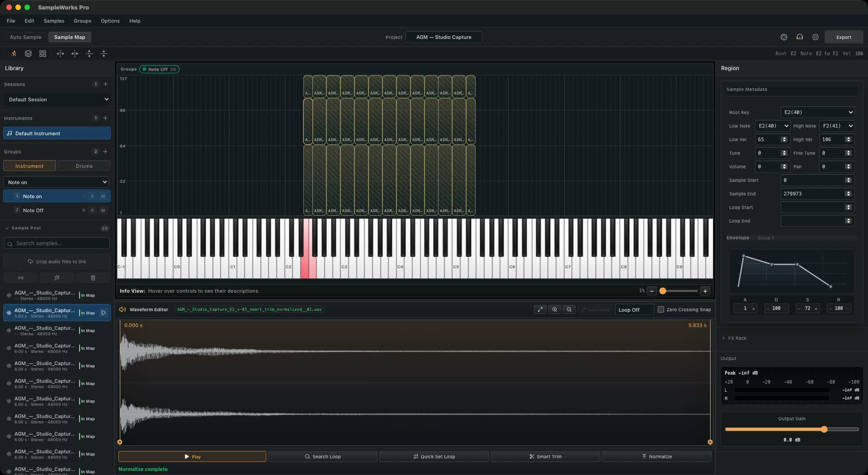This screenshot has height=475, width=868.
Task: Expand the FX Rack section
Action: (x=734, y=338)
